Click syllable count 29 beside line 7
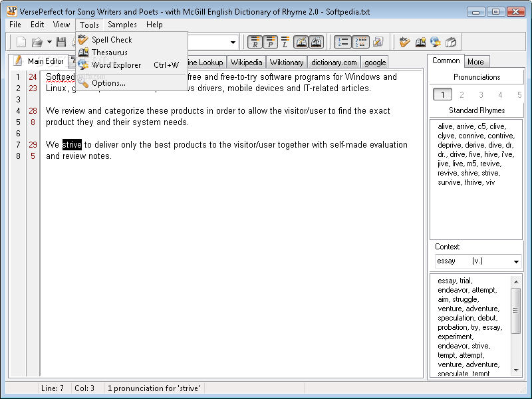Viewport: 532px width, 399px height. [33, 145]
